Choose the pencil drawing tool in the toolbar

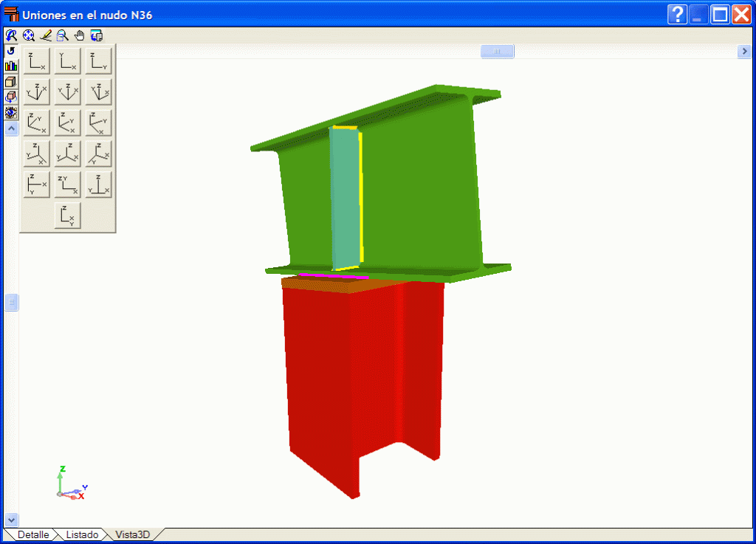pos(46,35)
